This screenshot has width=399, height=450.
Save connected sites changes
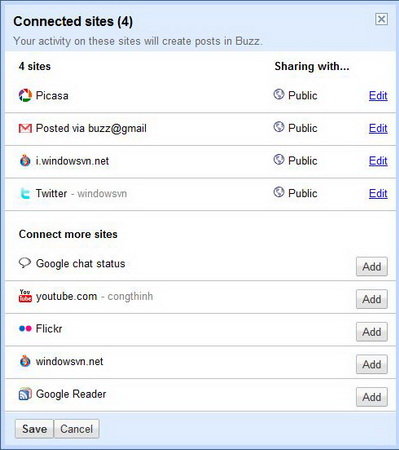click(34, 429)
